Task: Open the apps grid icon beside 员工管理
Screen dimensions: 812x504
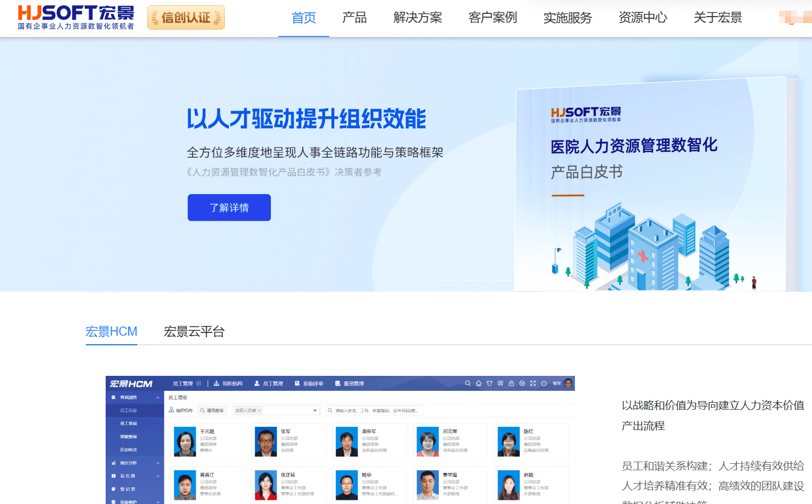Action: tap(198, 383)
